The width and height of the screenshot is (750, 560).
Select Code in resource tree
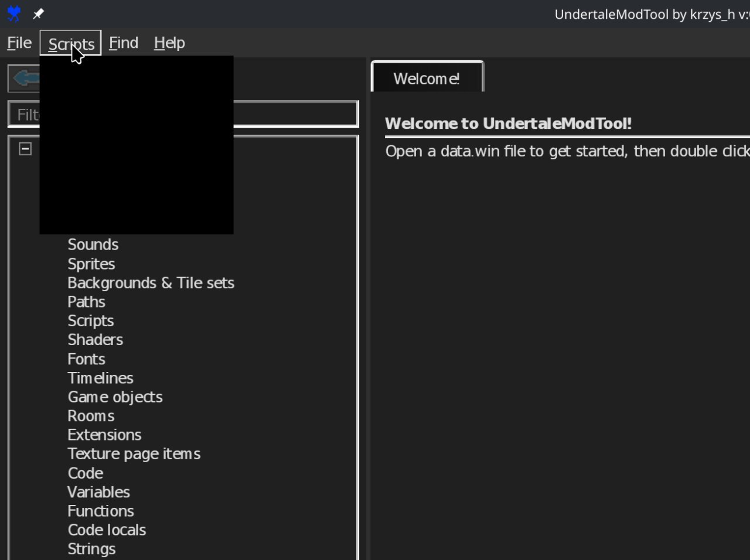[86, 473]
